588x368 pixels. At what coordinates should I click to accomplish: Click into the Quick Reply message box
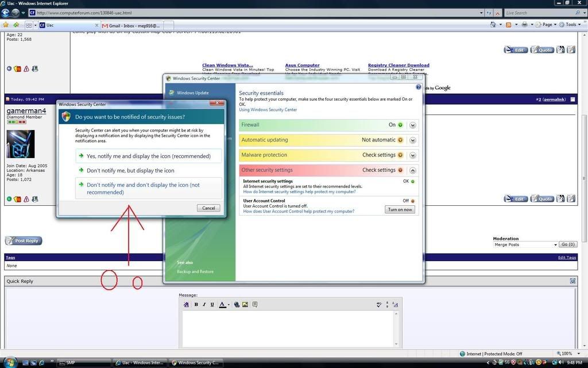[290, 328]
